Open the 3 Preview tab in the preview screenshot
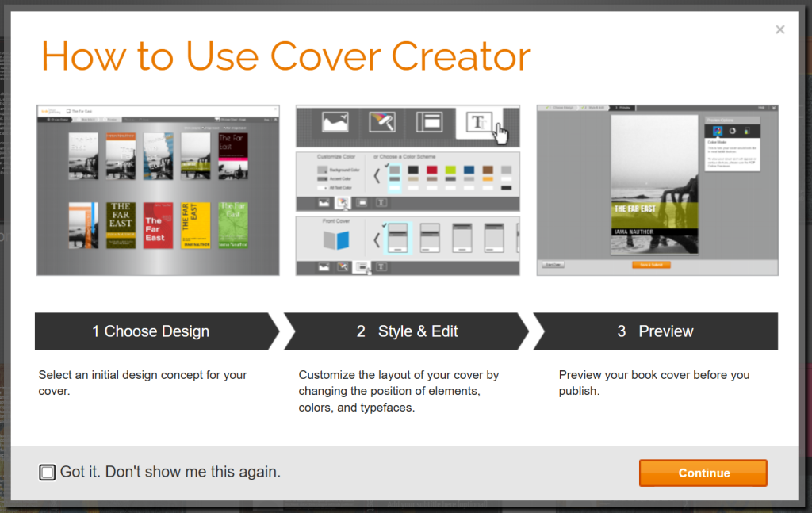 coord(622,108)
